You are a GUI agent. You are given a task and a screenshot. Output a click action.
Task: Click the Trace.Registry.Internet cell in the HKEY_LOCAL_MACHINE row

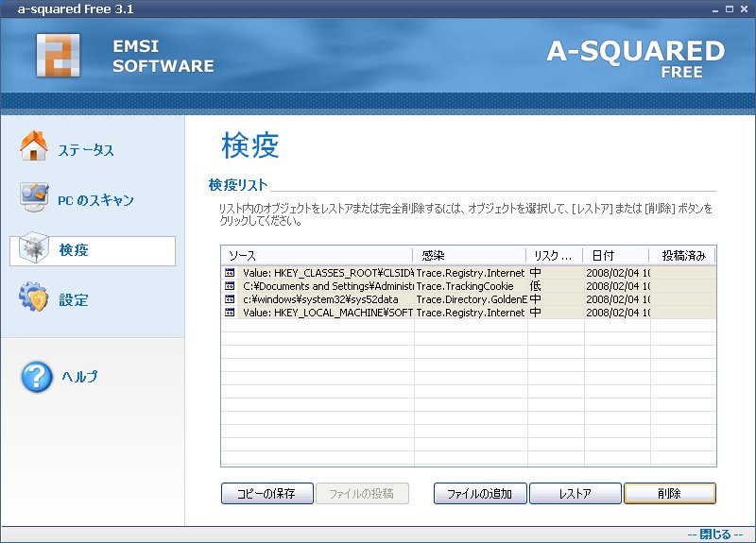click(471, 313)
